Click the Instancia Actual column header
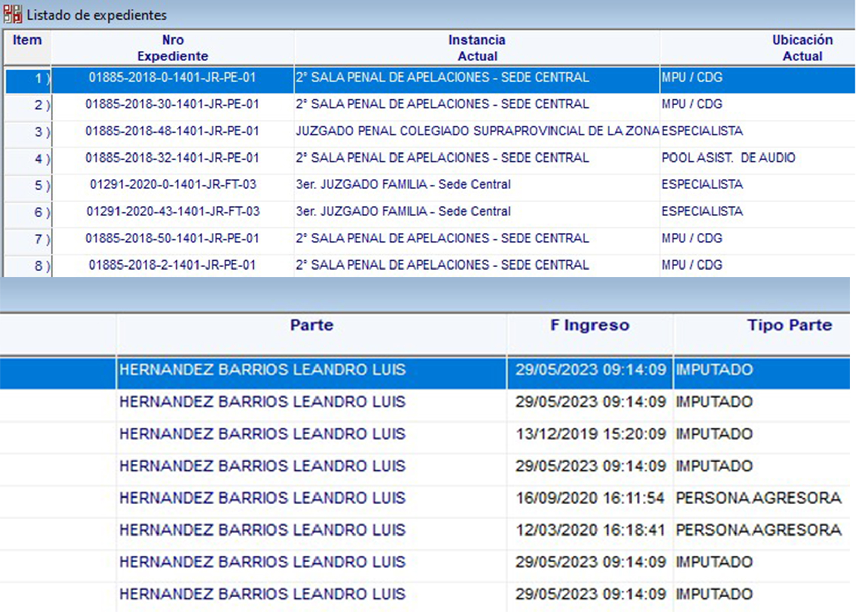868x612 pixels. [477, 48]
